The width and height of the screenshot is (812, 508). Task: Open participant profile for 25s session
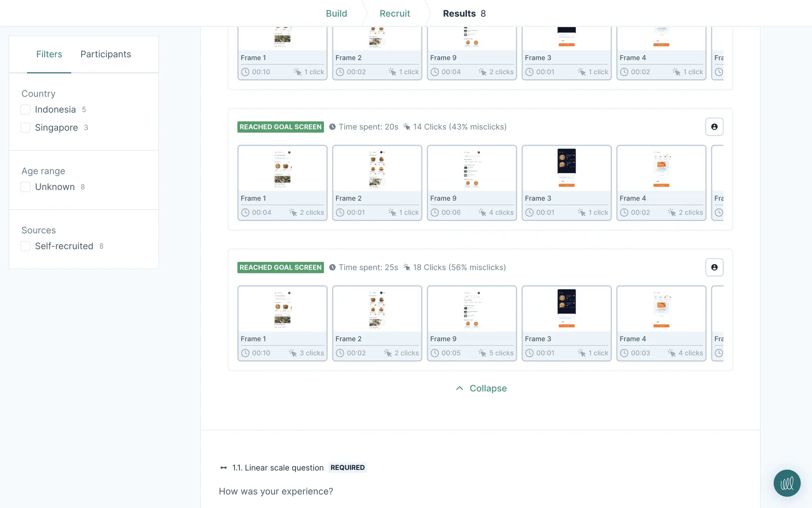pyautogui.click(x=714, y=267)
